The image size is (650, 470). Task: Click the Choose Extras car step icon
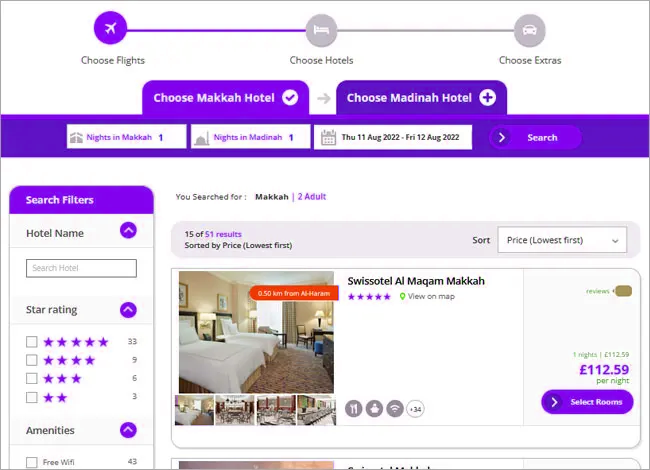tap(529, 30)
